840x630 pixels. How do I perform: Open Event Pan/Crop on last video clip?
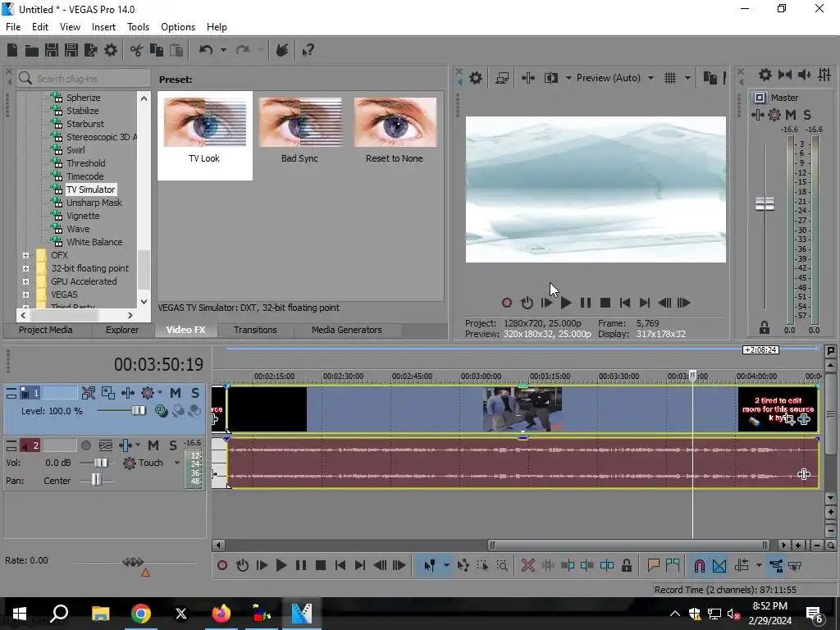click(x=789, y=419)
